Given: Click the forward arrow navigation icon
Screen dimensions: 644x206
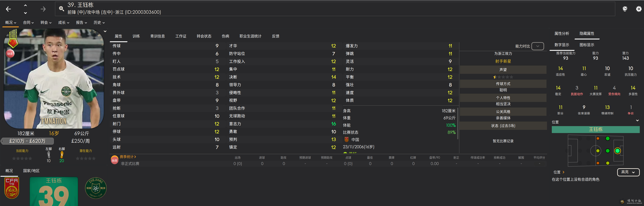Looking at the screenshot, I should pos(43,9).
